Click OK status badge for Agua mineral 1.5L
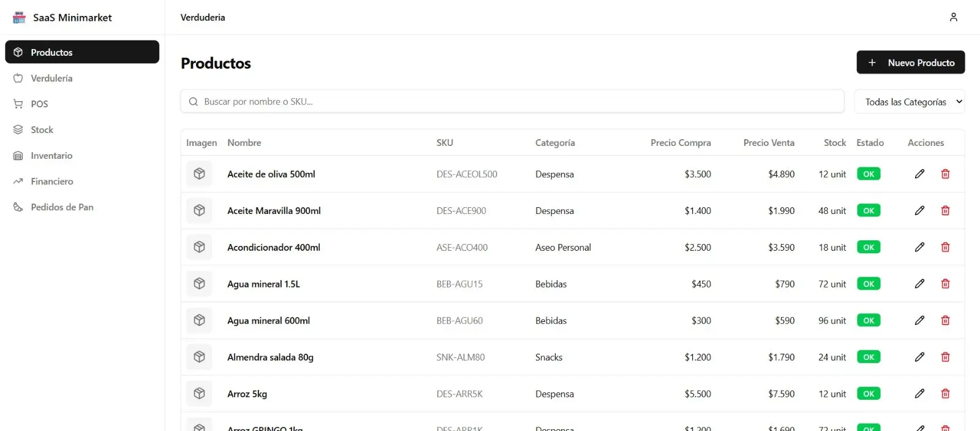 tap(869, 284)
